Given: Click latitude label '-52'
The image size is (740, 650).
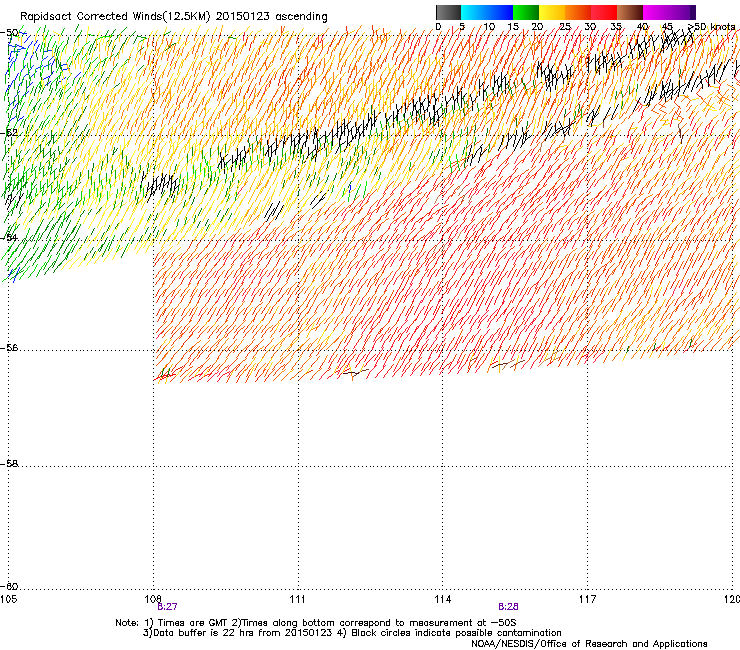Looking at the screenshot, I should tap(9, 133).
